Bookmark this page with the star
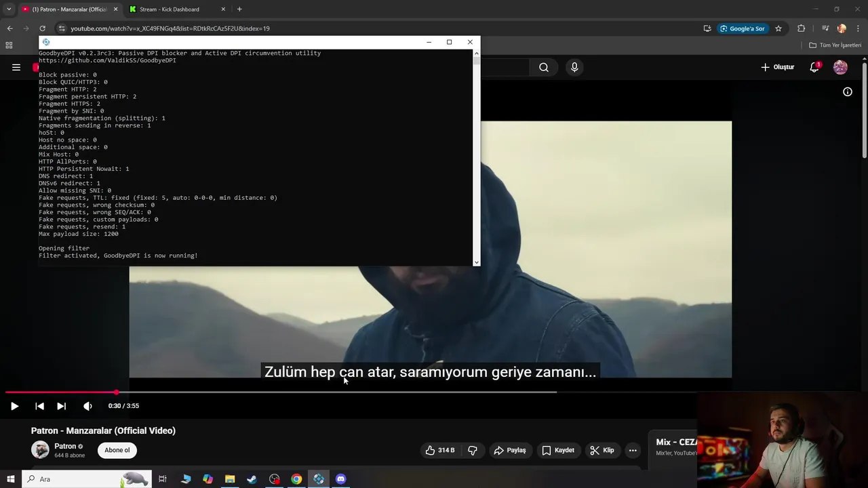The width and height of the screenshot is (868, 488). point(778,28)
